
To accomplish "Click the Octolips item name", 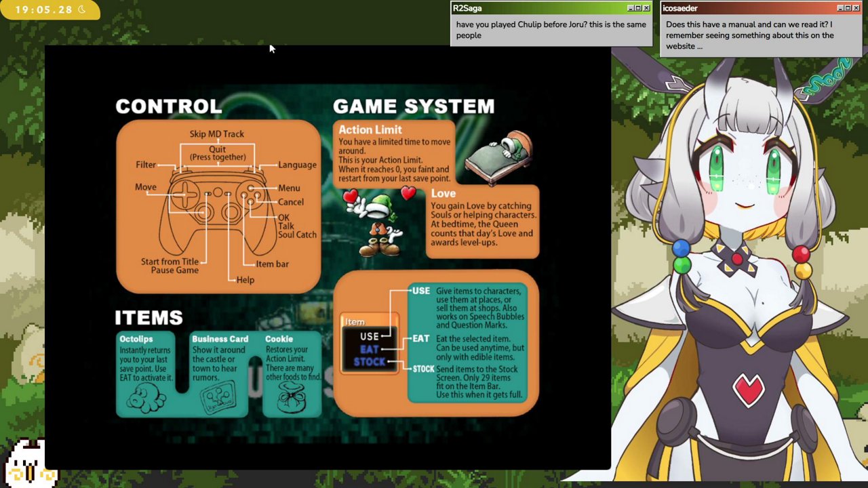I will pos(136,339).
